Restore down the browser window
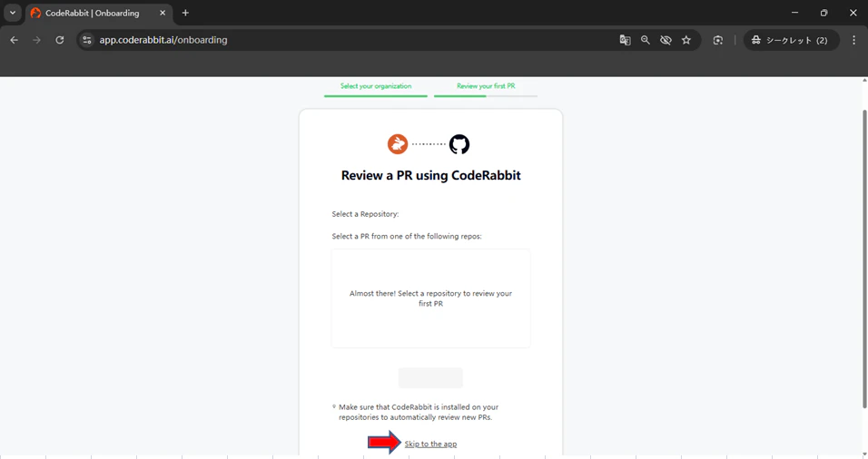This screenshot has height=459, width=868. tap(824, 13)
